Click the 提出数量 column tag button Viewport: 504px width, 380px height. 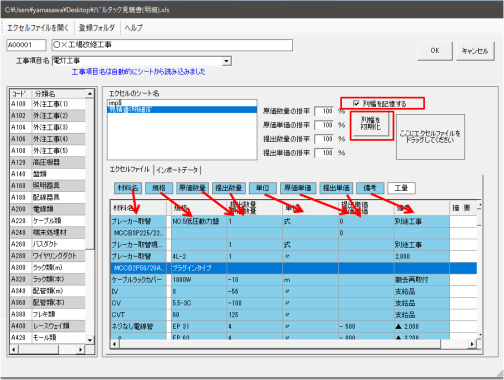pyautogui.click(x=229, y=188)
